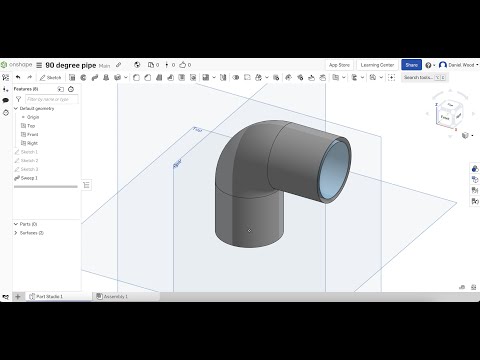This screenshot has width=480, height=360.
Task: Click the copies count icon
Action: point(151,65)
